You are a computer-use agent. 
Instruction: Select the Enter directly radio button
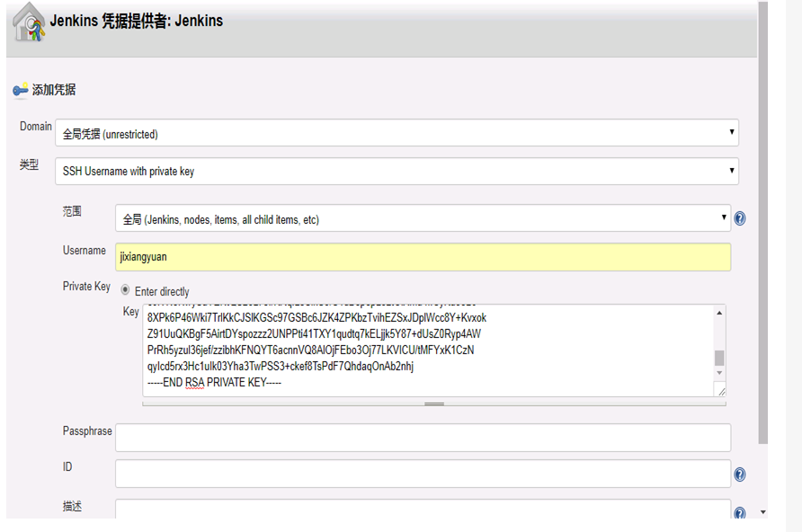pyautogui.click(x=125, y=290)
